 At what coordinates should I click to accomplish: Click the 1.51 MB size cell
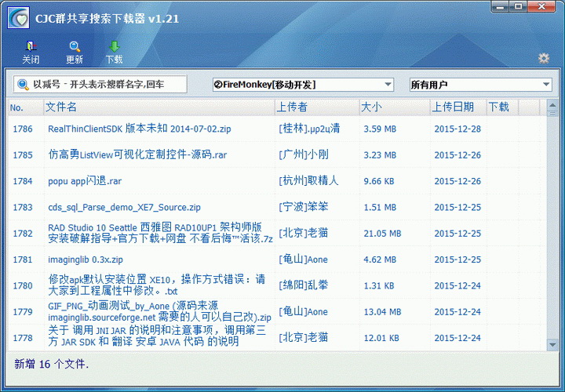point(380,207)
